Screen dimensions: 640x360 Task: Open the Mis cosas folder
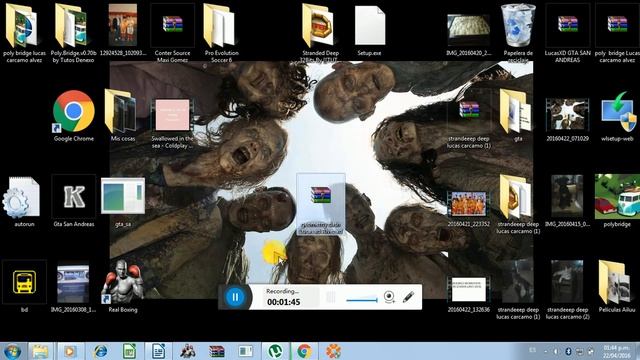click(x=123, y=116)
